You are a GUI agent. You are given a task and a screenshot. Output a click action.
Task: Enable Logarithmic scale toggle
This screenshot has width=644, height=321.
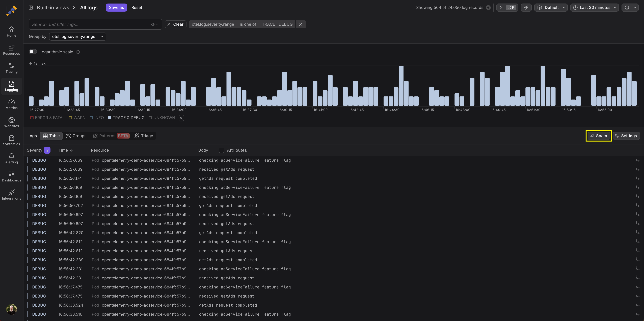click(33, 52)
